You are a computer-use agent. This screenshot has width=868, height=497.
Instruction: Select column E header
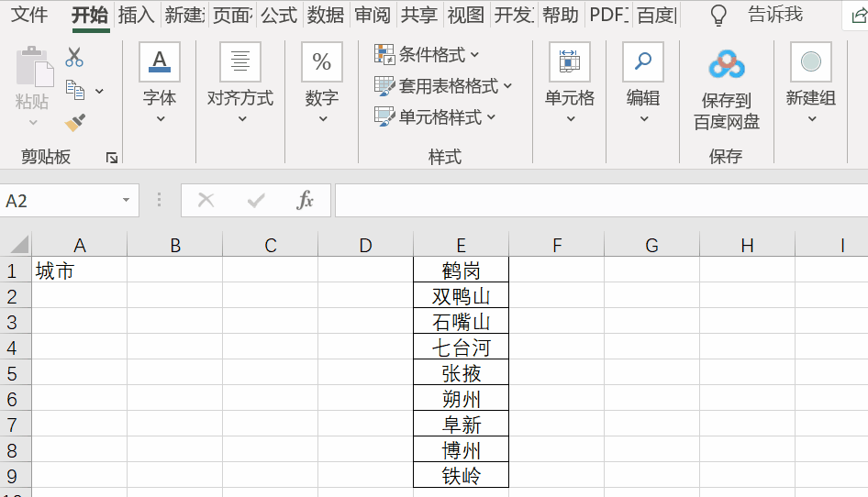[x=461, y=245]
